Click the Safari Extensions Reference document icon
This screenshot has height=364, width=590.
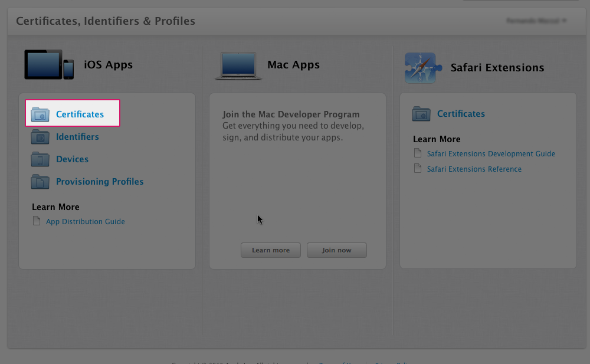(418, 168)
